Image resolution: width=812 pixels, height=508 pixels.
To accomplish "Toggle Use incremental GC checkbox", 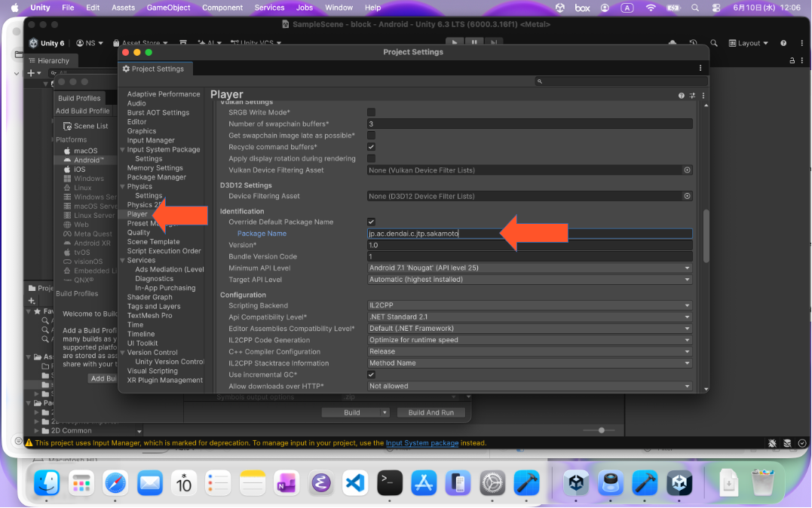I will coord(371,375).
